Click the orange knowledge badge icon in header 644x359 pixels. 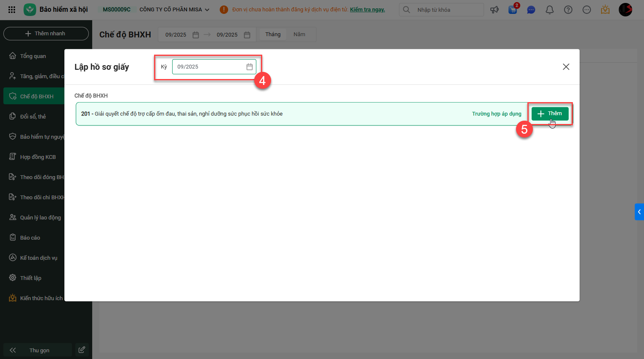click(x=605, y=9)
